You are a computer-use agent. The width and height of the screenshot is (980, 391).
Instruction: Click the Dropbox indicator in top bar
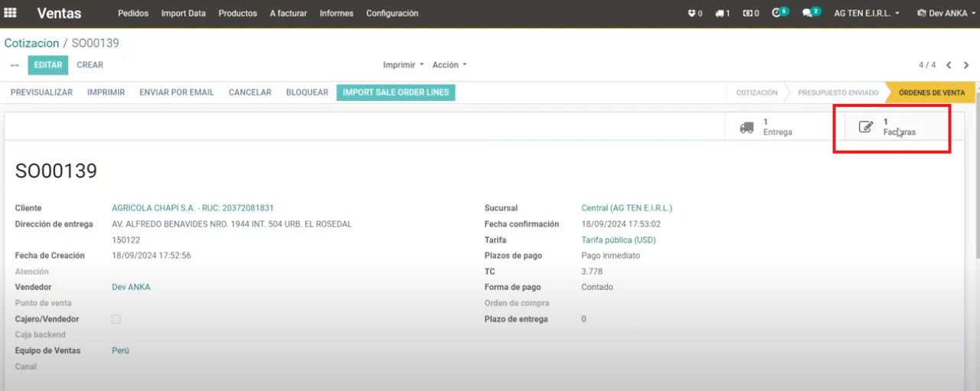(x=694, y=13)
